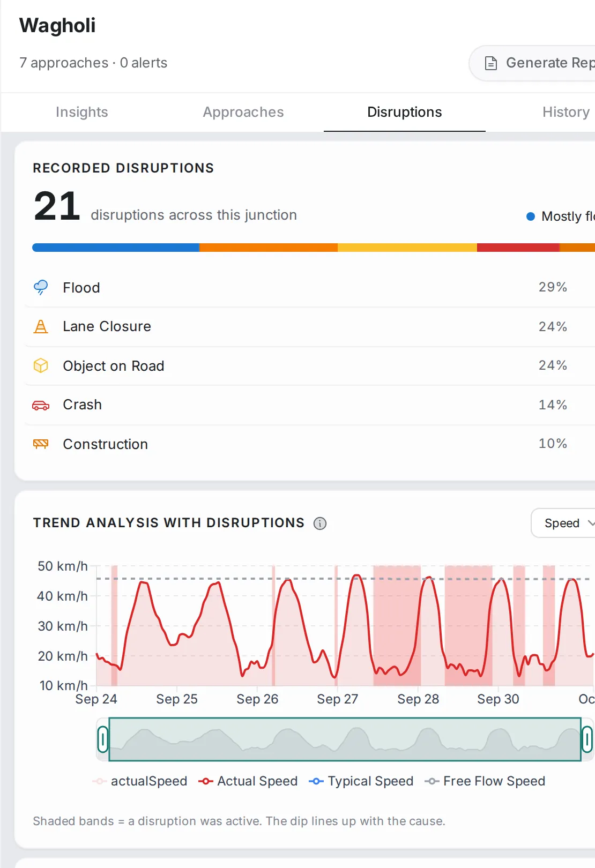Viewport: 595px width, 868px height.
Task: Select the Disruptions tab
Action: click(x=405, y=112)
